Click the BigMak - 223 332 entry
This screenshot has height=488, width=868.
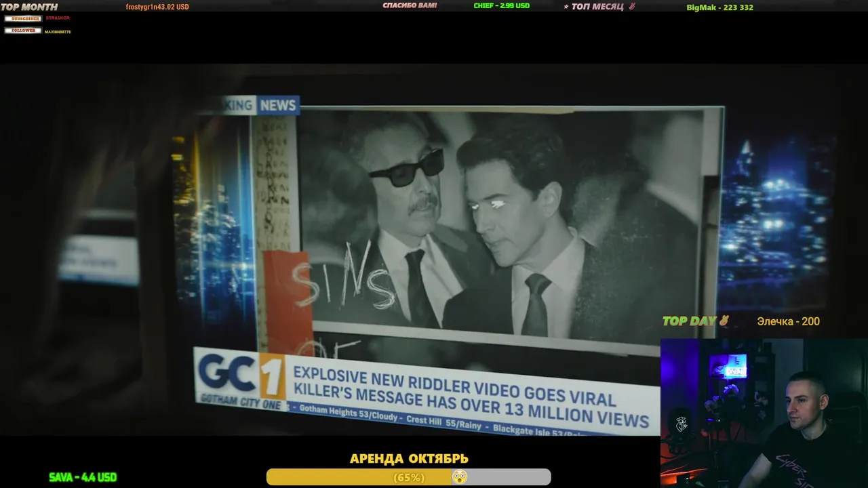pos(719,7)
